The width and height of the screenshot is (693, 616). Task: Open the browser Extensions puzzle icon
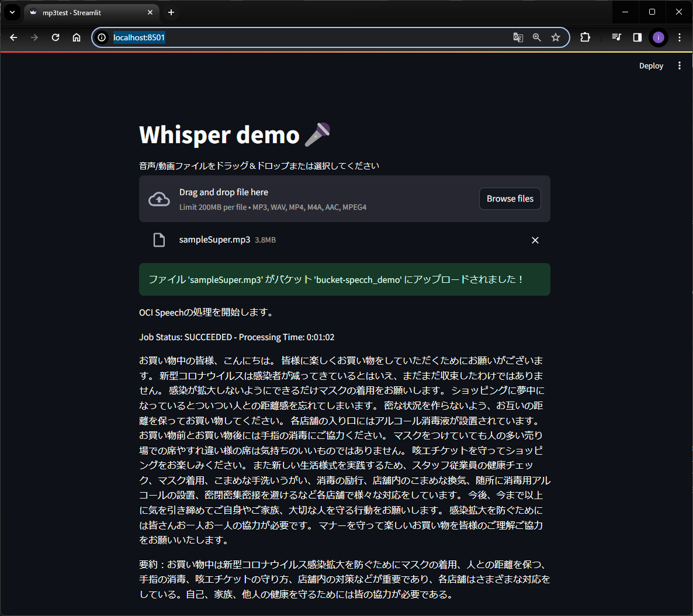pos(584,37)
